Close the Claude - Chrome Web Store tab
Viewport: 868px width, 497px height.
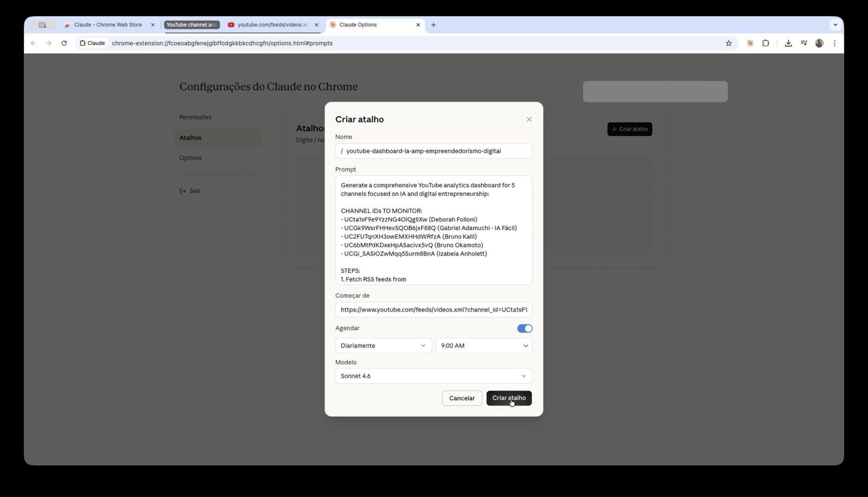[153, 25]
